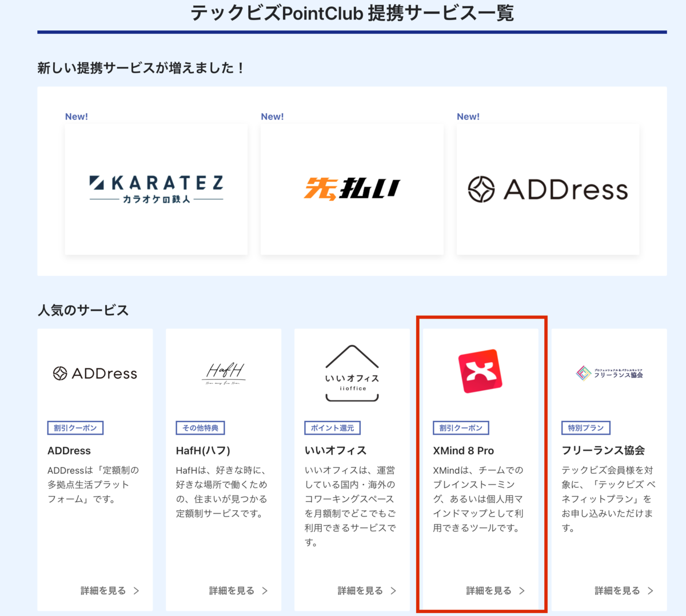Click その他特典 tag on HafH card
The width and height of the screenshot is (686, 616).
200,428
